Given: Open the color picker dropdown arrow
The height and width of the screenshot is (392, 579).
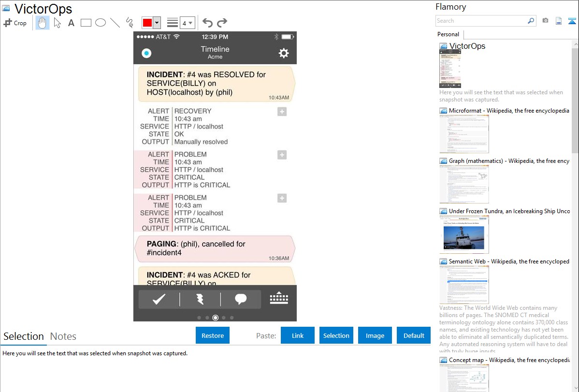Looking at the screenshot, I should 157,23.
